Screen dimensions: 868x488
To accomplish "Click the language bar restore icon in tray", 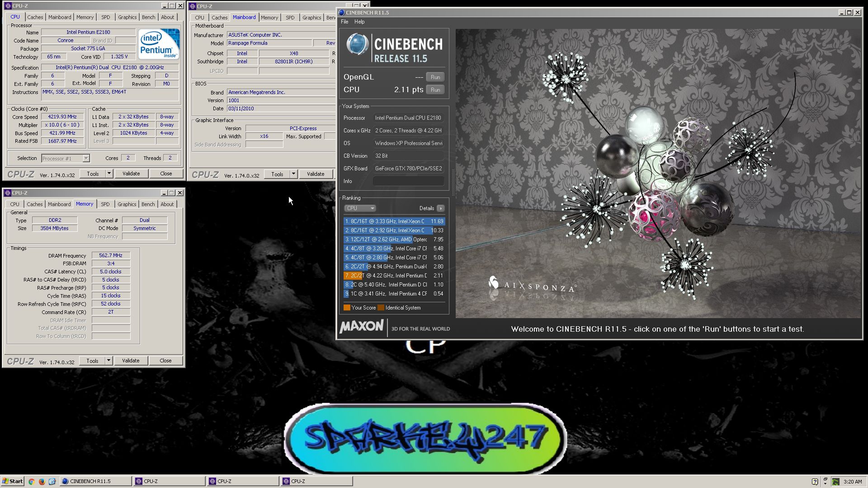I will (825, 479).
